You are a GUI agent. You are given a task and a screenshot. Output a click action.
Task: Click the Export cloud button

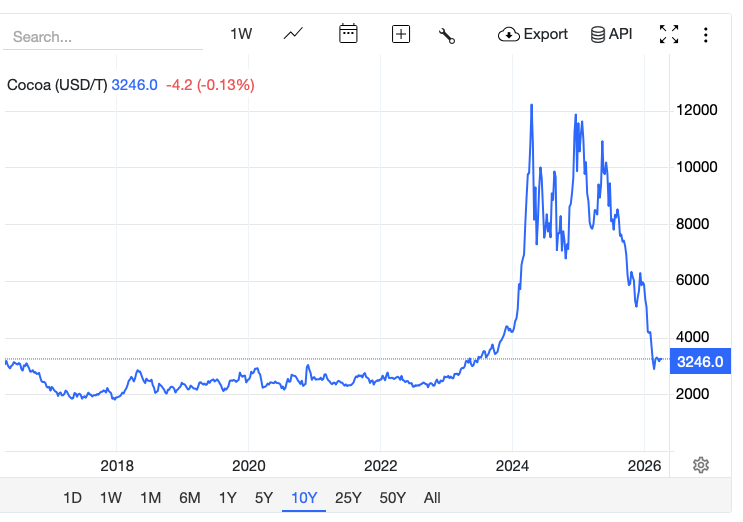click(533, 34)
